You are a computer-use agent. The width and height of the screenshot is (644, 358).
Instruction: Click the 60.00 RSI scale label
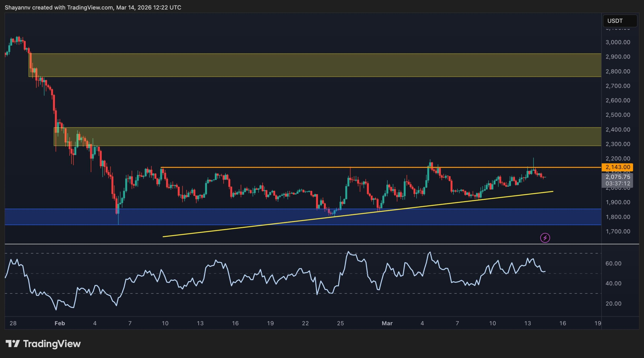tap(613, 263)
